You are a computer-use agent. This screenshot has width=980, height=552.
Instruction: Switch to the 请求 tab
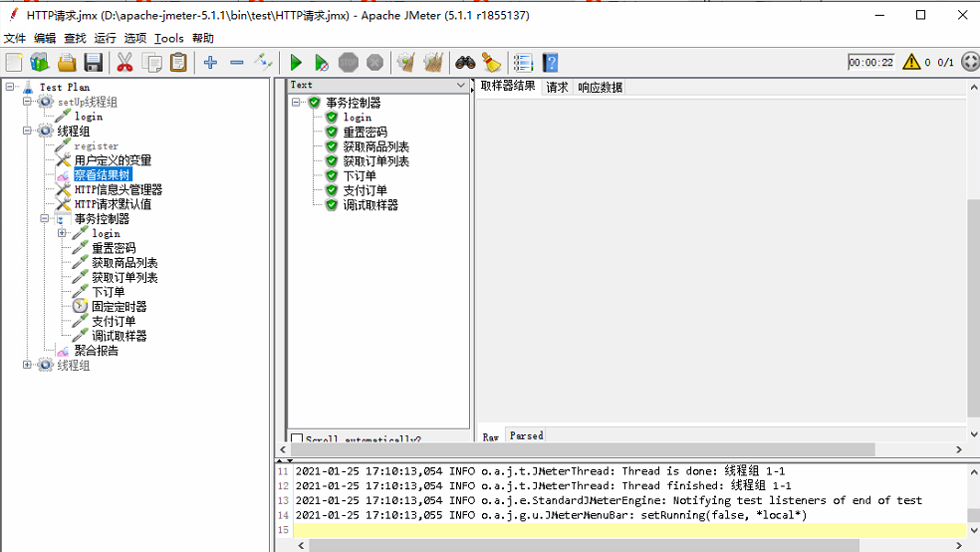557,88
